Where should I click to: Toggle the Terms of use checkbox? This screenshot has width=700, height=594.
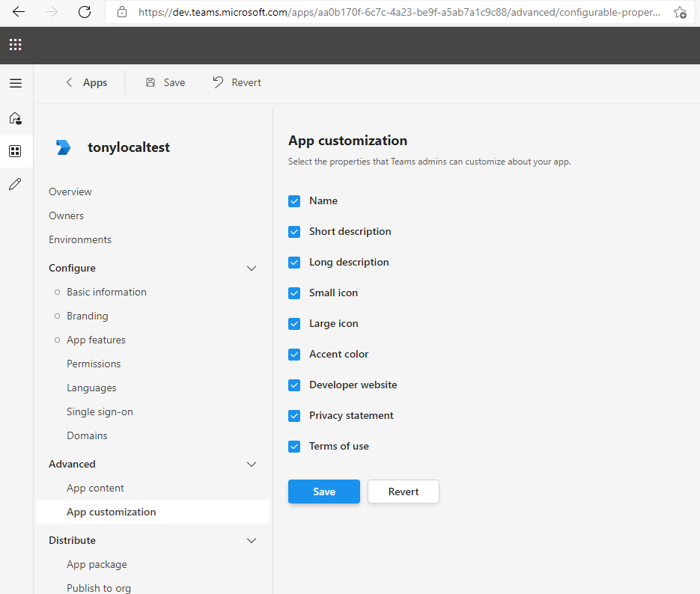tap(294, 447)
